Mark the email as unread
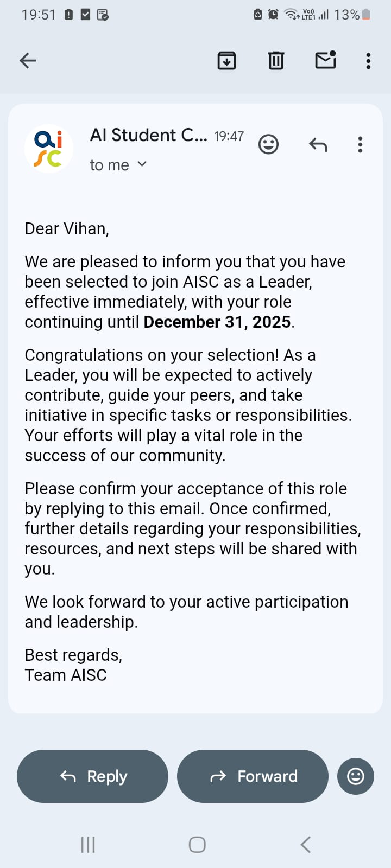 coord(325,60)
